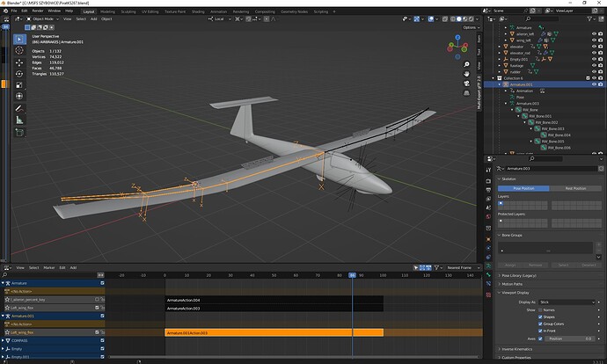Activate the Rotate tool

[19, 74]
